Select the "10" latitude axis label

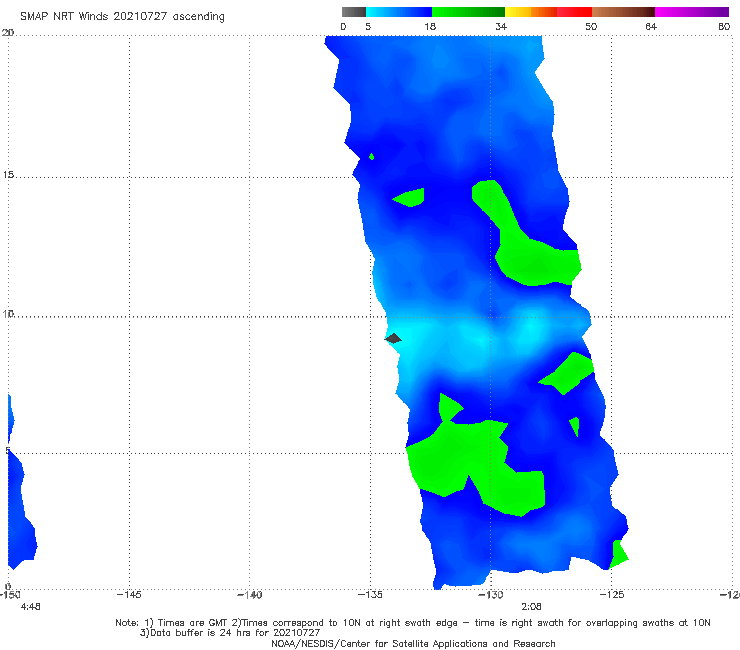tap(8, 313)
